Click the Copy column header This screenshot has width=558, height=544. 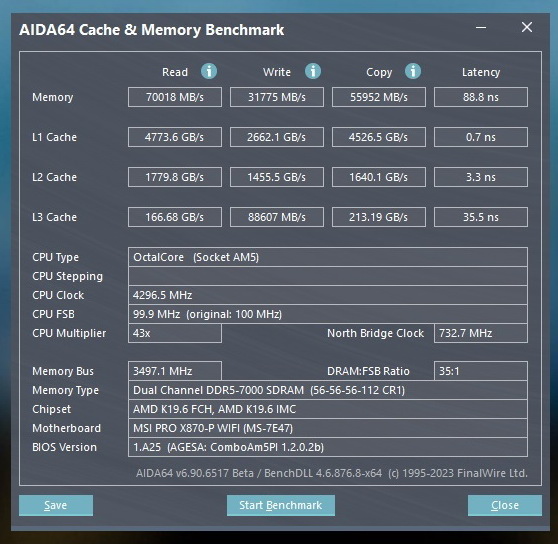(x=379, y=73)
